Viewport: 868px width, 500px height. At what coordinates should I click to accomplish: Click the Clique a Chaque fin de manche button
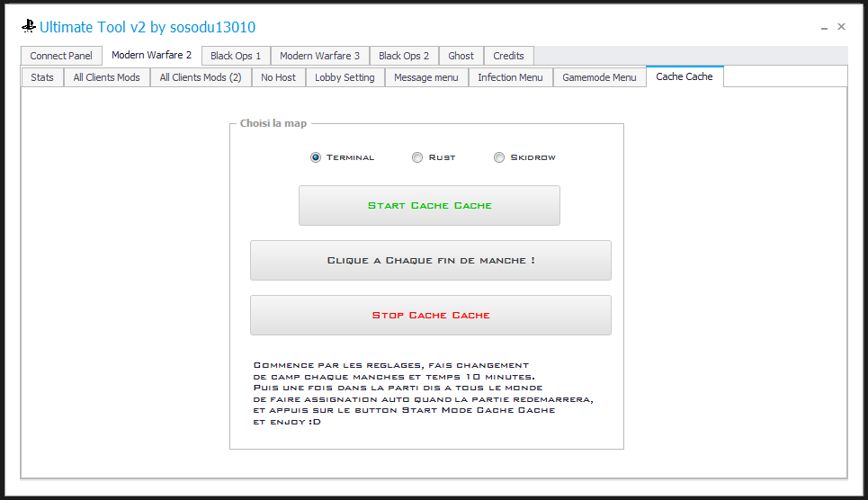tap(431, 260)
